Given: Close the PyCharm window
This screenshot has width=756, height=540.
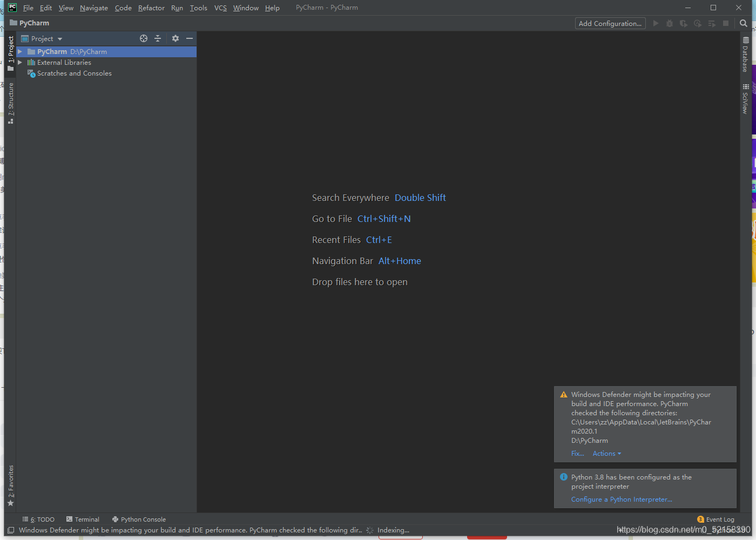Looking at the screenshot, I should pyautogui.click(x=739, y=8).
